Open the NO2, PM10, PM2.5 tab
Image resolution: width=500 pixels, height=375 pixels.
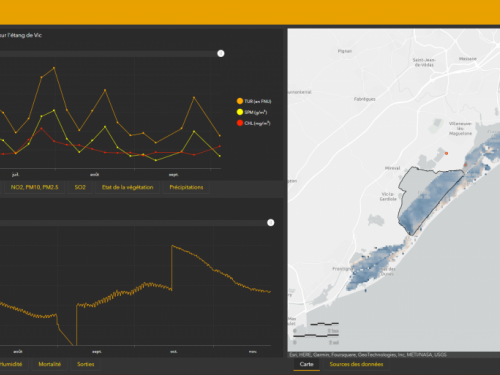pos(34,187)
